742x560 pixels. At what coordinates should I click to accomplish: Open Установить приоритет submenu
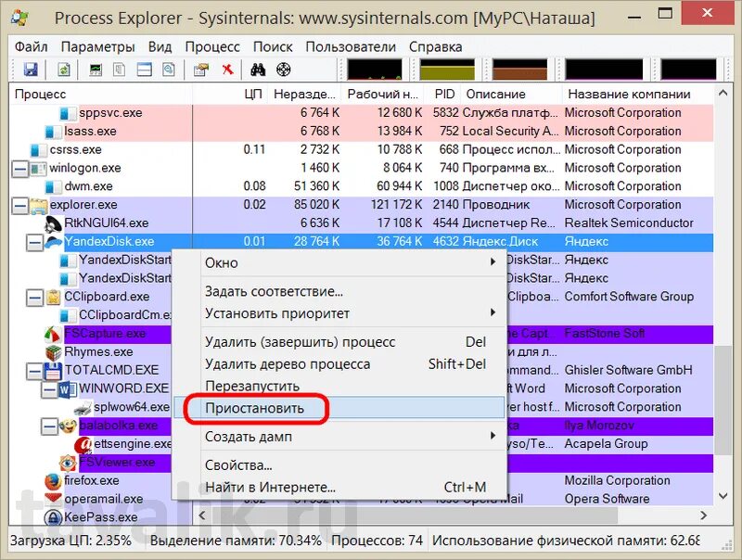coord(339,313)
